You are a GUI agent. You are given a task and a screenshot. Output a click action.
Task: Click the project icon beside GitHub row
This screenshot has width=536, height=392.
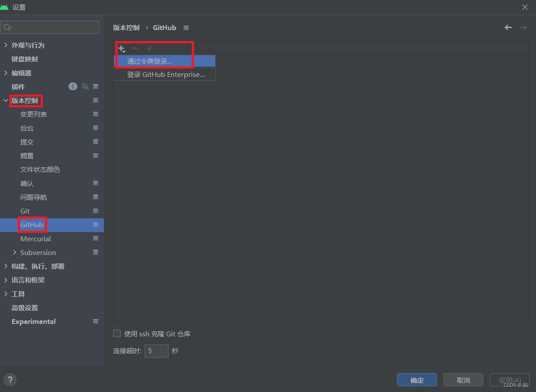tap(96, 225)
